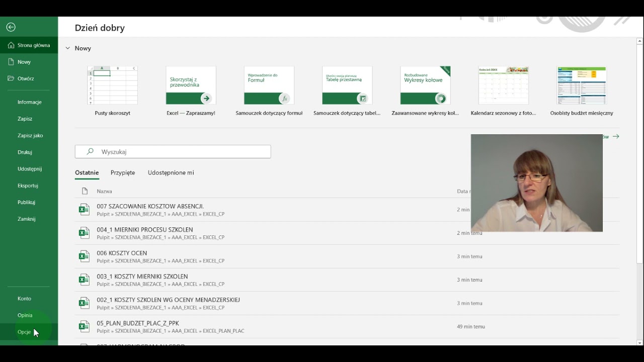This screenshot has height=362, width=644.
Task: Open file 003_1 KOSZTY MIERNIKI SZKOLEN
Action: click(x=142, y=277)
